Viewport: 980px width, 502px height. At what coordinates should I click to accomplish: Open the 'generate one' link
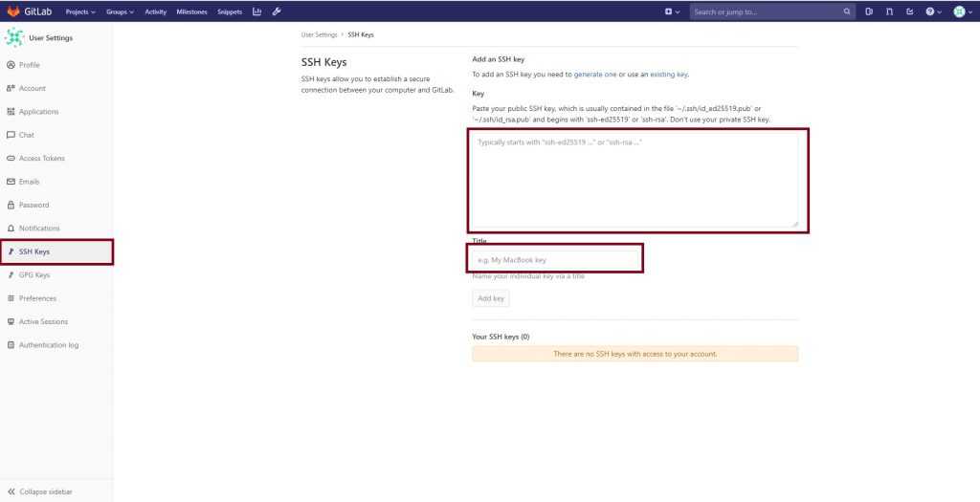tap(595, 75)
